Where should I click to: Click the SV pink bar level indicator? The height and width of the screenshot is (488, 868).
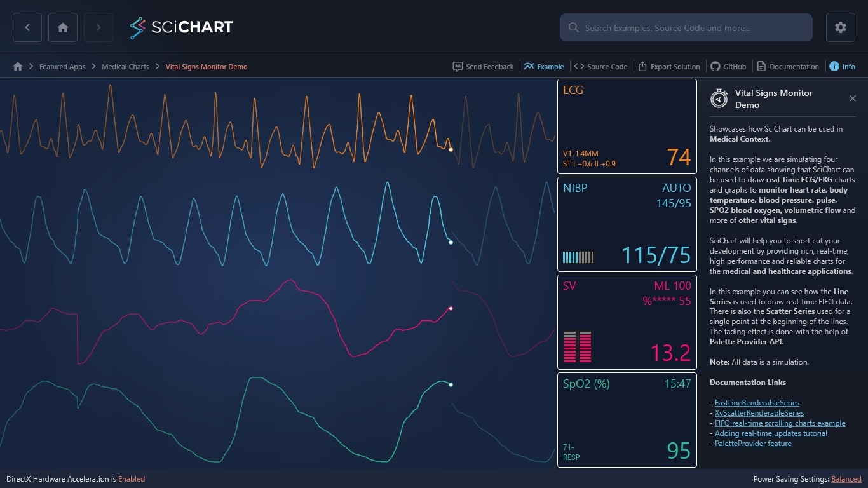(x=578, y=347)
